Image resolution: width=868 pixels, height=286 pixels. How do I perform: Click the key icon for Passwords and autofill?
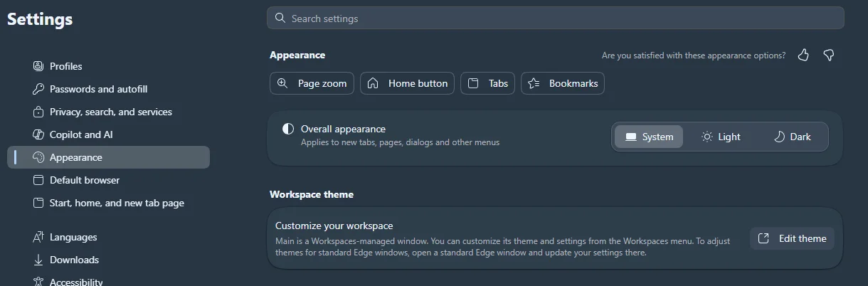tap(38, 89)
